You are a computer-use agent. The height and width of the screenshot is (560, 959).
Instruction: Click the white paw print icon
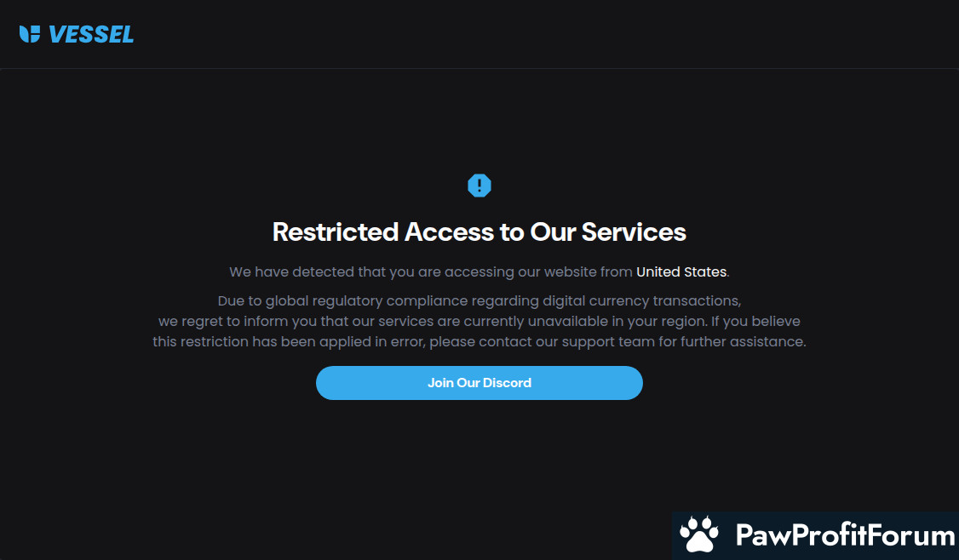point(699,534)
